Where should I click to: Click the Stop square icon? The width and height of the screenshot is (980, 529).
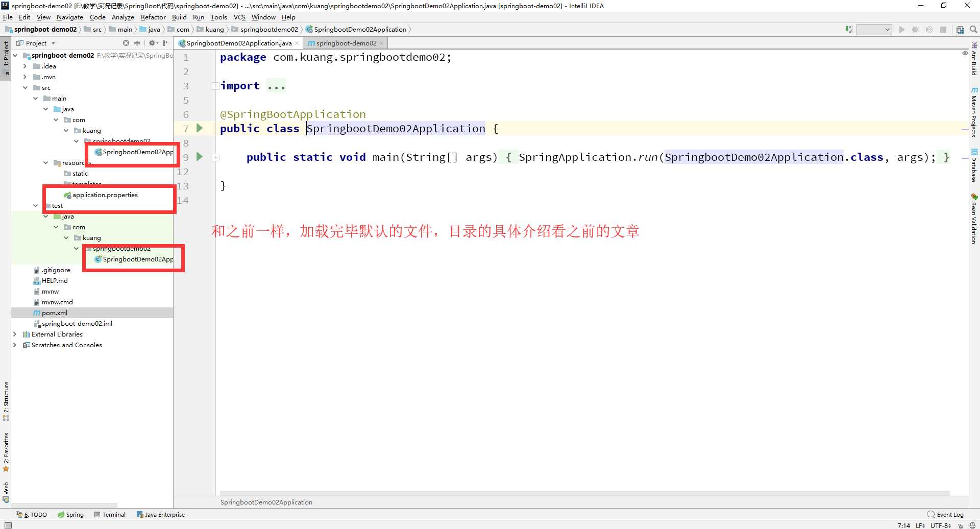[943, 30]
